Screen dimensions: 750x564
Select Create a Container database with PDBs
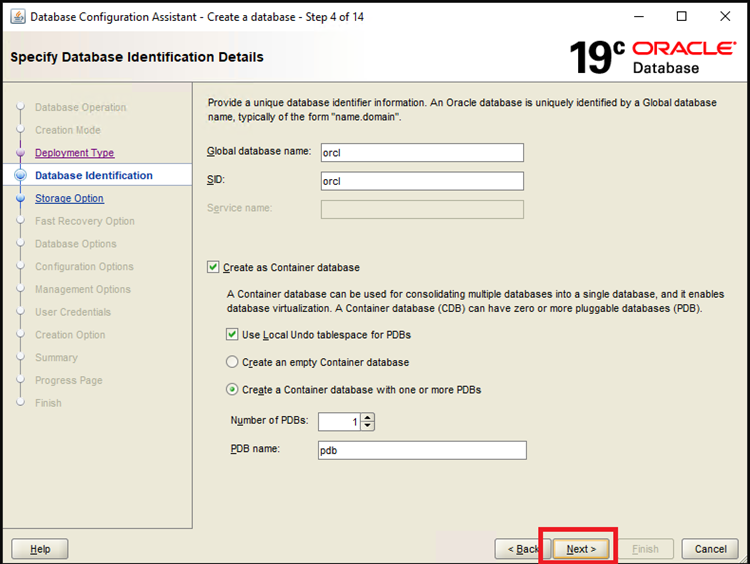point(232,389)
